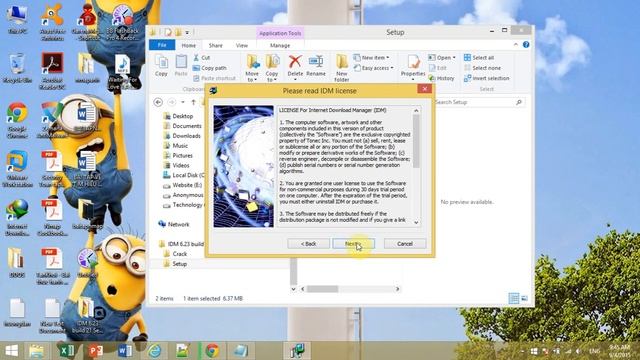Click the Search Setup input box
The height and width of the screenshot is (360, 640).
click(x=479, y=102)
